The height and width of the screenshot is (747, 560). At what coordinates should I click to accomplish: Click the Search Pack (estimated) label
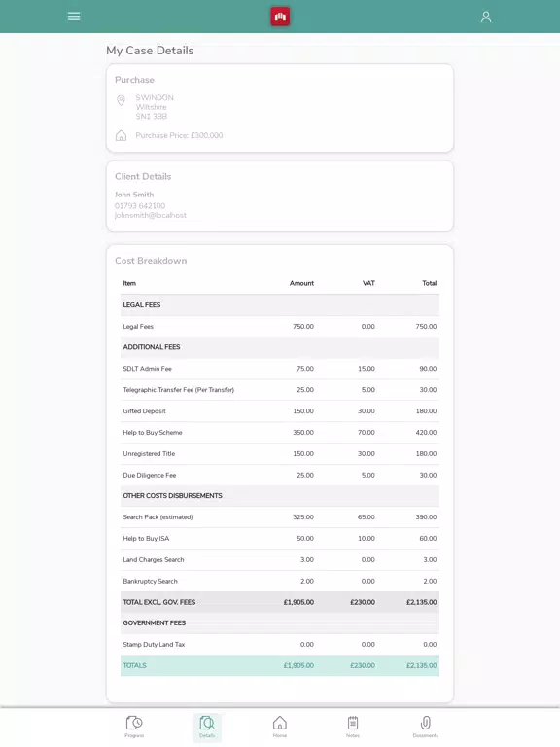[x=157, y=516]
